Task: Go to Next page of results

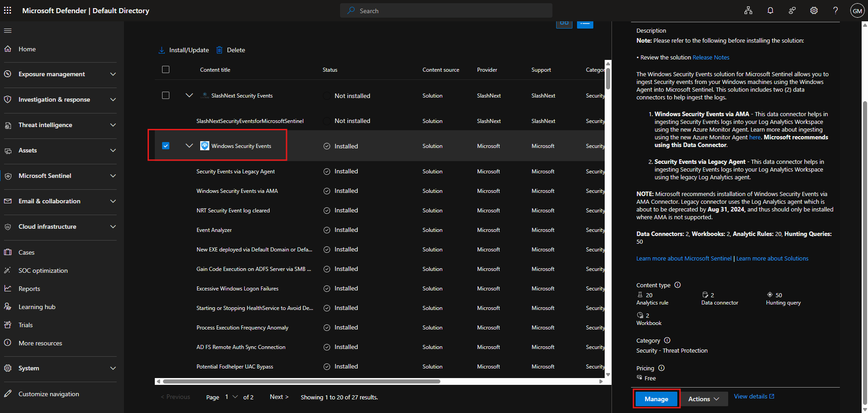Action: [x=279, y=397]
